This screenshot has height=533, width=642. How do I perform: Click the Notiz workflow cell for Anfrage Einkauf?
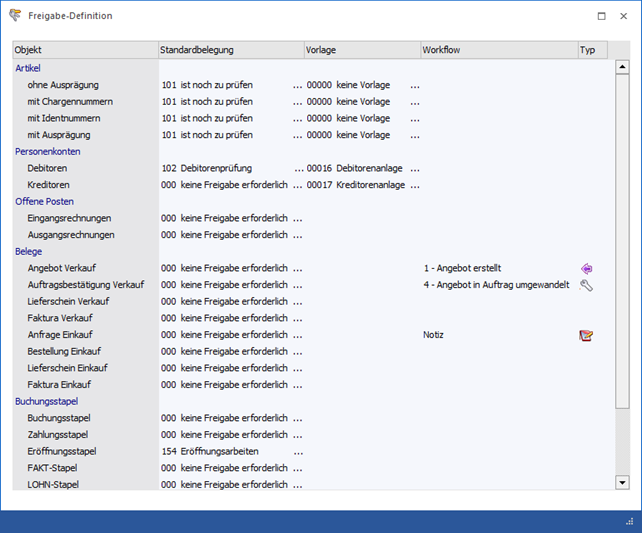[x=433, y=335]
